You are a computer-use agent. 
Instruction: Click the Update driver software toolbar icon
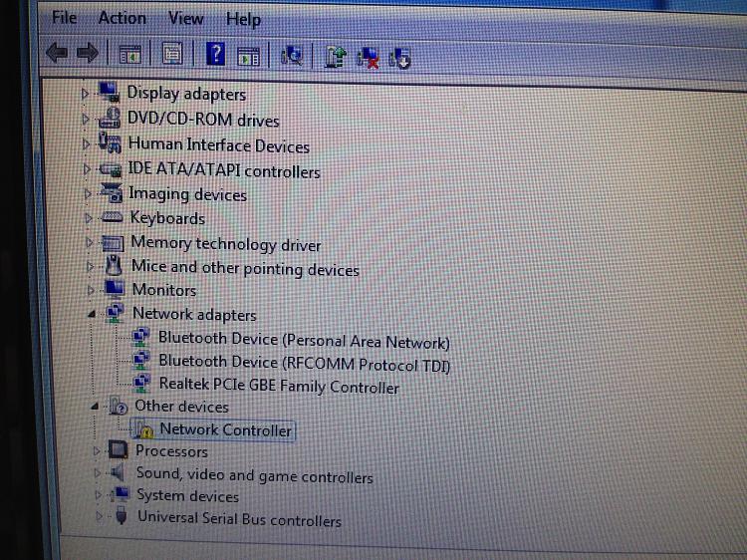coord(335,57)
